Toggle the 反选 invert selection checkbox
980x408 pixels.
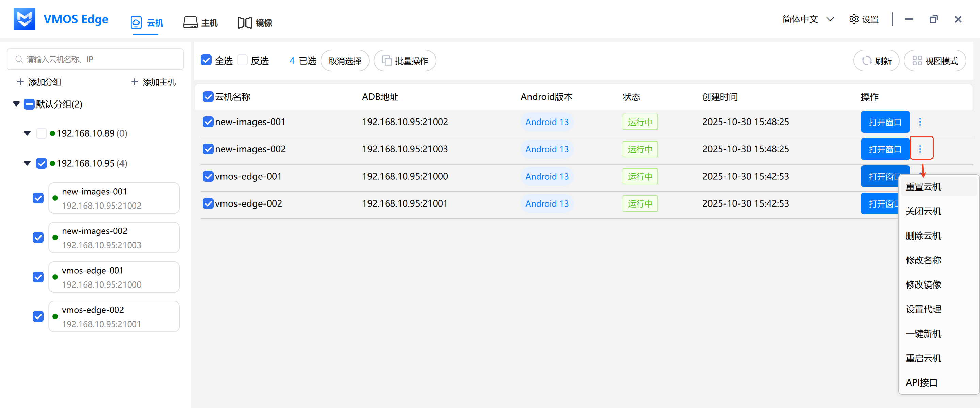[x=242, y=61]
